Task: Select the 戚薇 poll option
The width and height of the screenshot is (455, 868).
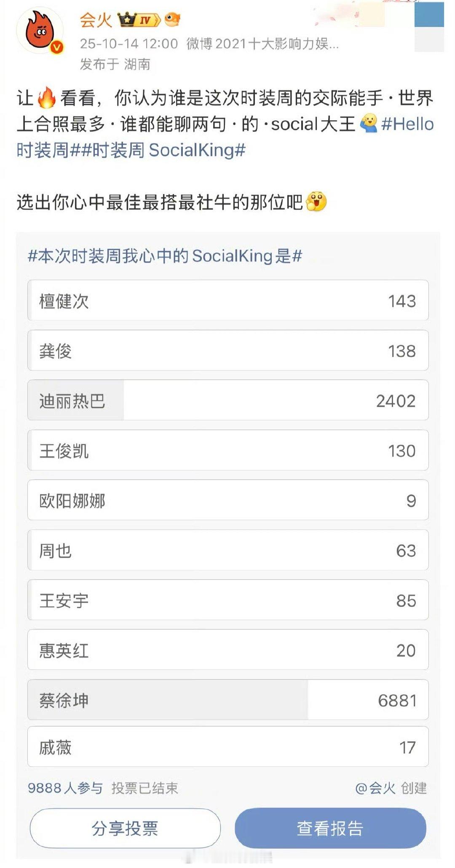Action: (228, 747)
